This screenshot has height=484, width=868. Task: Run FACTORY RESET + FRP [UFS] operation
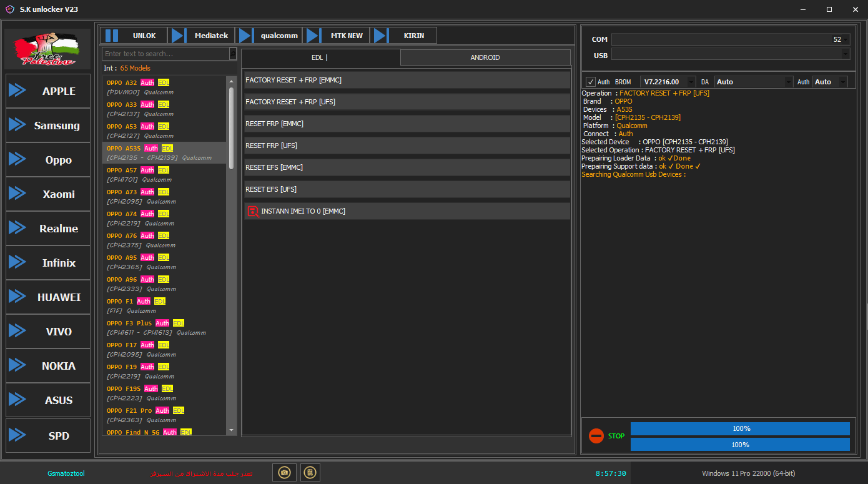tap(407, 101)
